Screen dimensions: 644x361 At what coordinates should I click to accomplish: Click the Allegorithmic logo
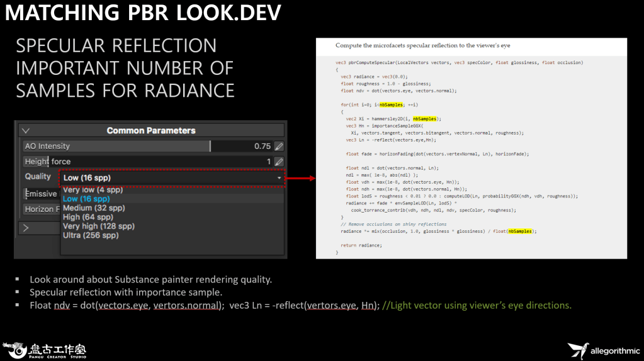603,350
